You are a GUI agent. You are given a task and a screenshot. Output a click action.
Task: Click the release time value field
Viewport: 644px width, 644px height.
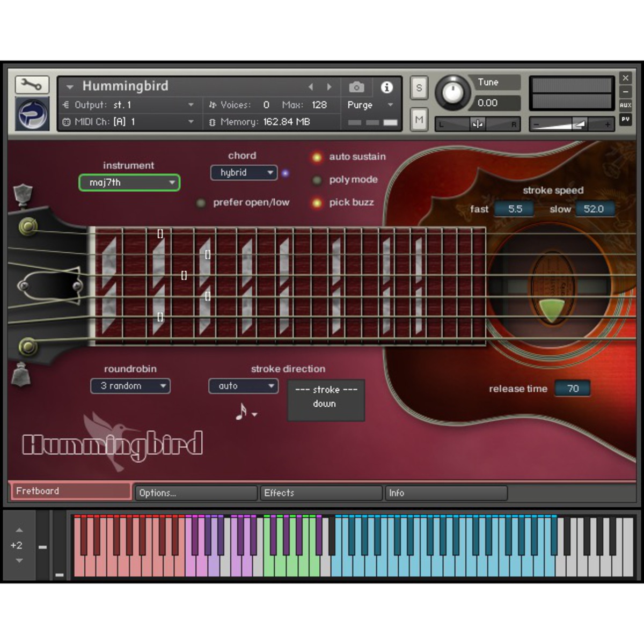tap(572, 389)
